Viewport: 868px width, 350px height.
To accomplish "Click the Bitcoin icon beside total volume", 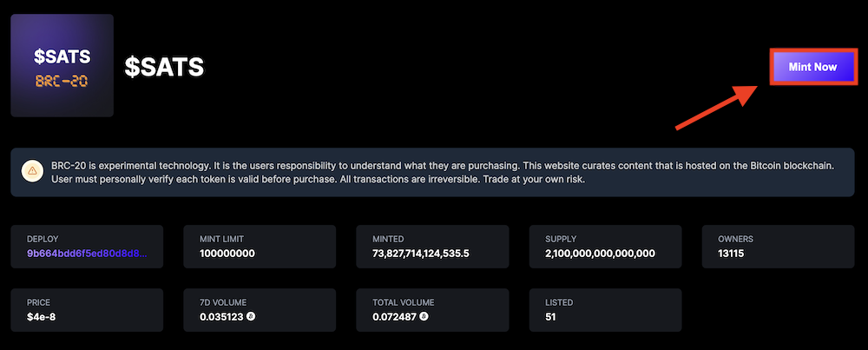I will 424,317.
